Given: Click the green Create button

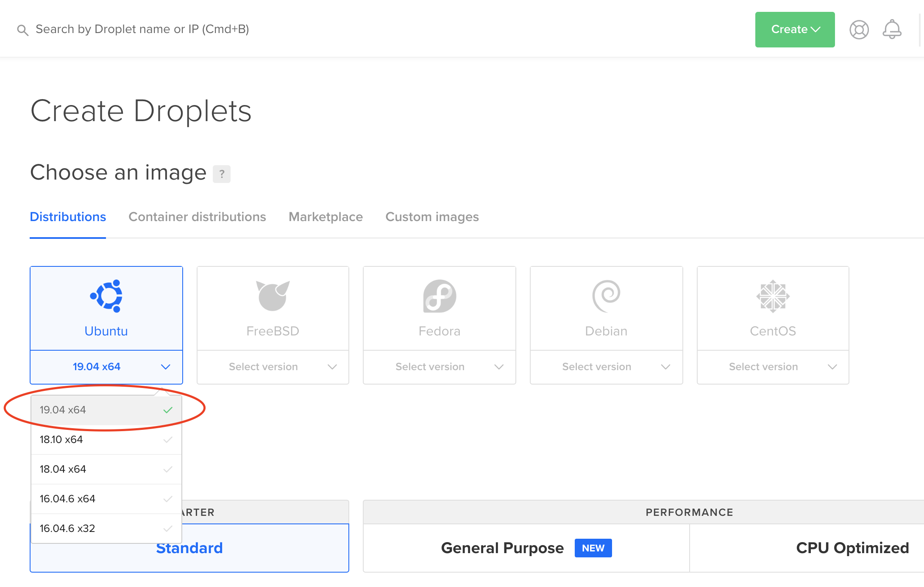Looking at the screenshot, I should [795, 29].
